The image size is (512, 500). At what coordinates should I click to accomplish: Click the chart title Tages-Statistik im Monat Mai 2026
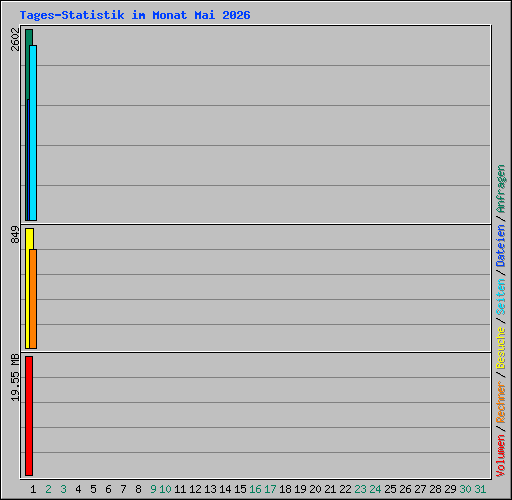135,15
